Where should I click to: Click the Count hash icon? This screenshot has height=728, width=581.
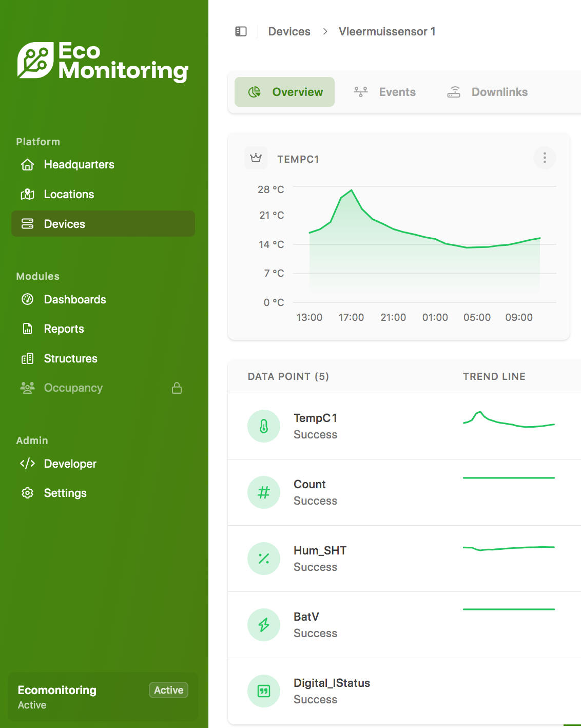(264, 492)
